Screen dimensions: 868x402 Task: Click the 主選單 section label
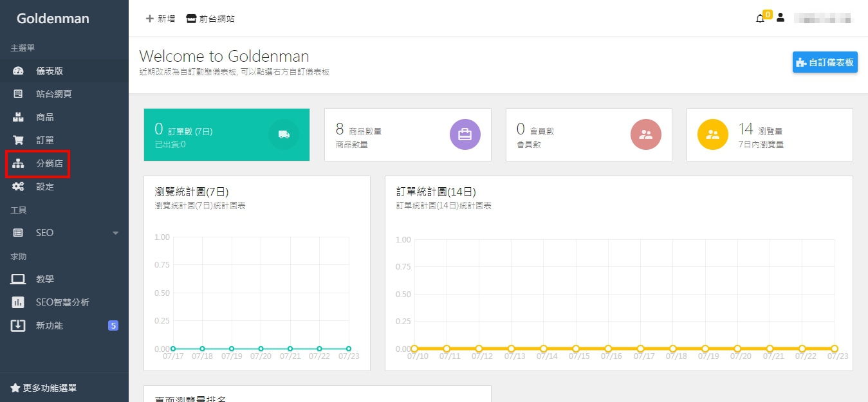(23, 48)
